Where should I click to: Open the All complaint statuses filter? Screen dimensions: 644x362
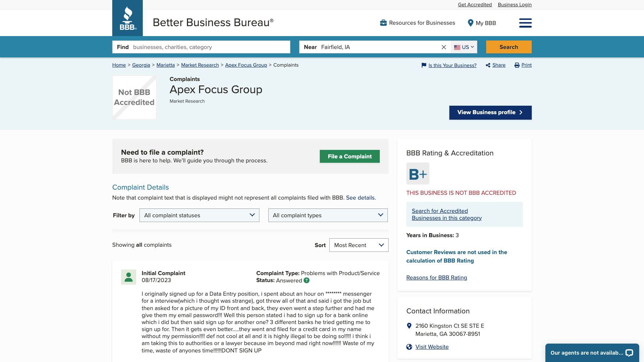[199, 215]
